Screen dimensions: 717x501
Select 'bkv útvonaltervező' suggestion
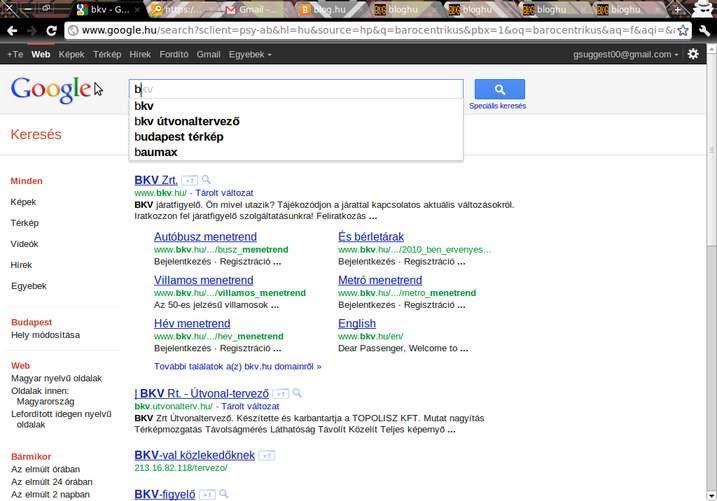click(296, 122)
